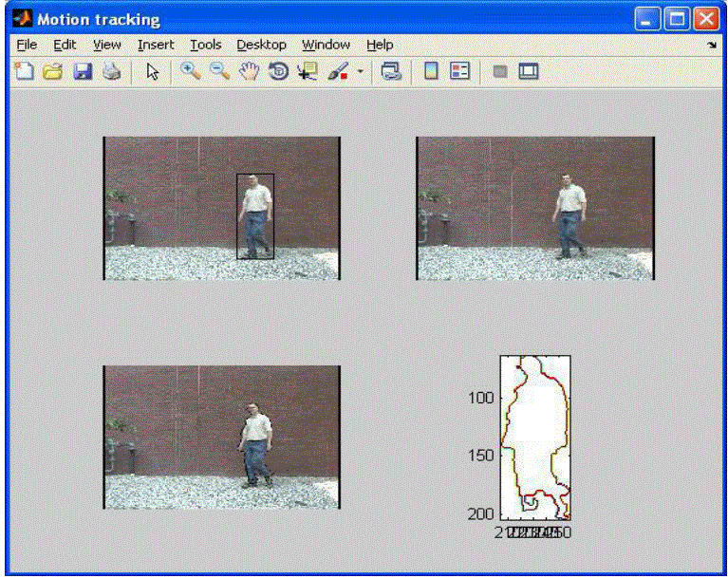Save the figure with the floppy disk icon

tap(83, 71)
